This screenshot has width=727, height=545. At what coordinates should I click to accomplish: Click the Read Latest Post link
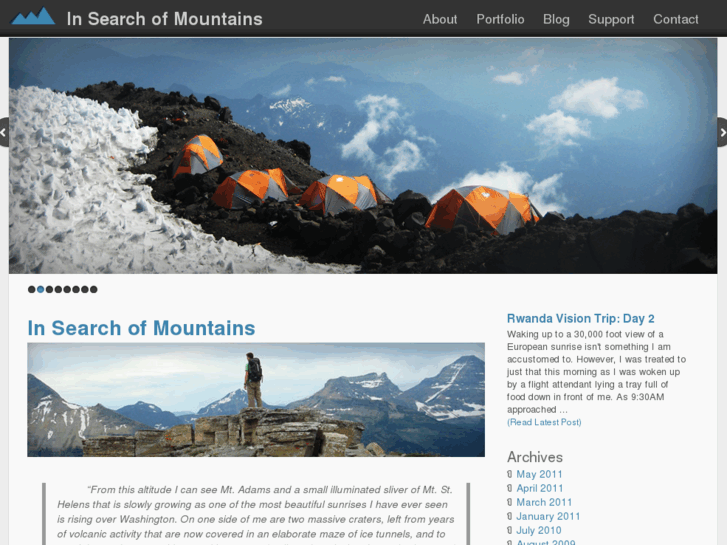[544, 422]
